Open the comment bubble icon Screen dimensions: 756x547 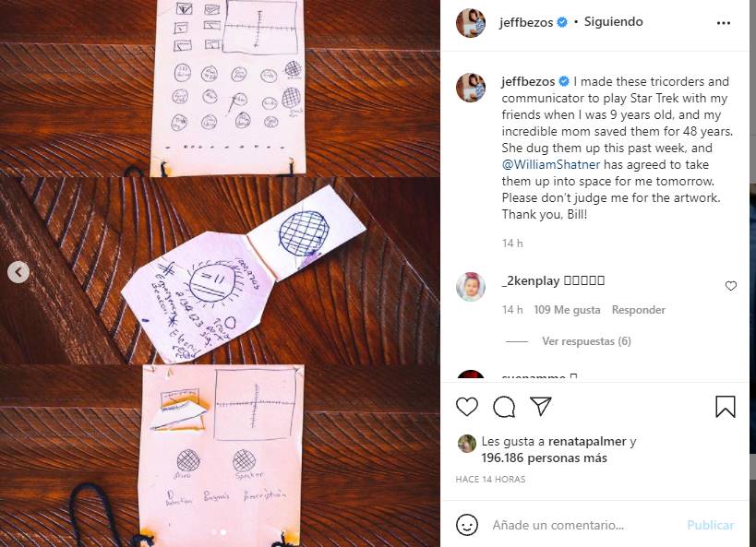click(x=504, y=407)
